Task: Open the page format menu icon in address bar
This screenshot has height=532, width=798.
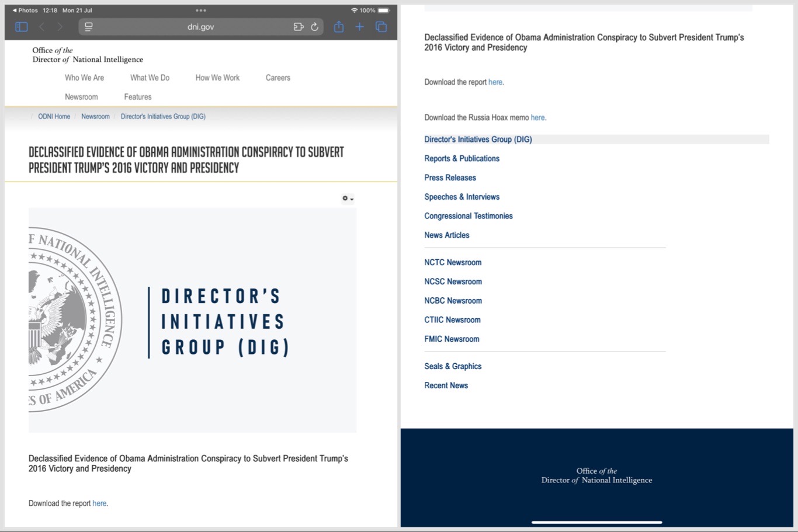Action: [x=89, y=27]
